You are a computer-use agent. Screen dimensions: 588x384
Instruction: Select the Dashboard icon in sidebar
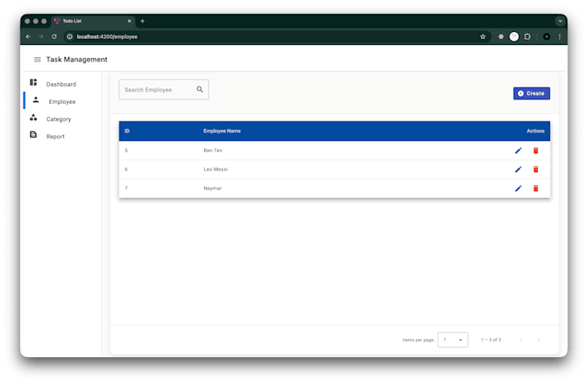click(x=34, y=82)
